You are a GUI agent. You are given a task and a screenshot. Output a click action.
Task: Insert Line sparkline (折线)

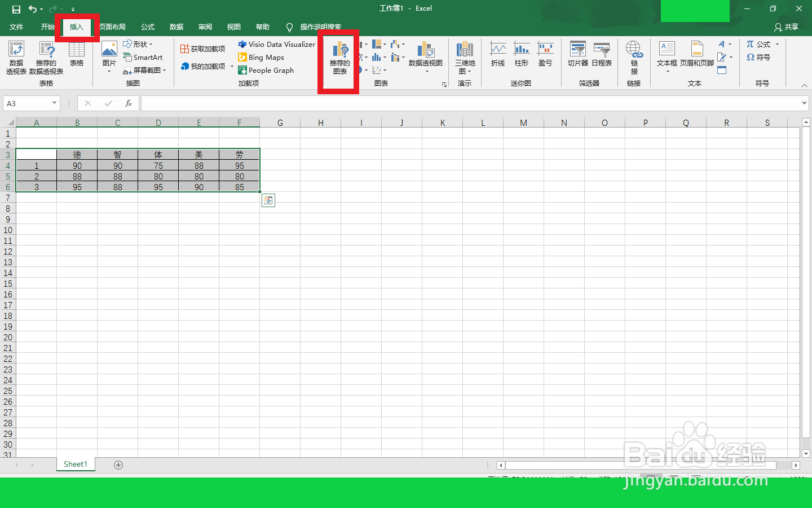pyautogui.click(x=498, y=54)
